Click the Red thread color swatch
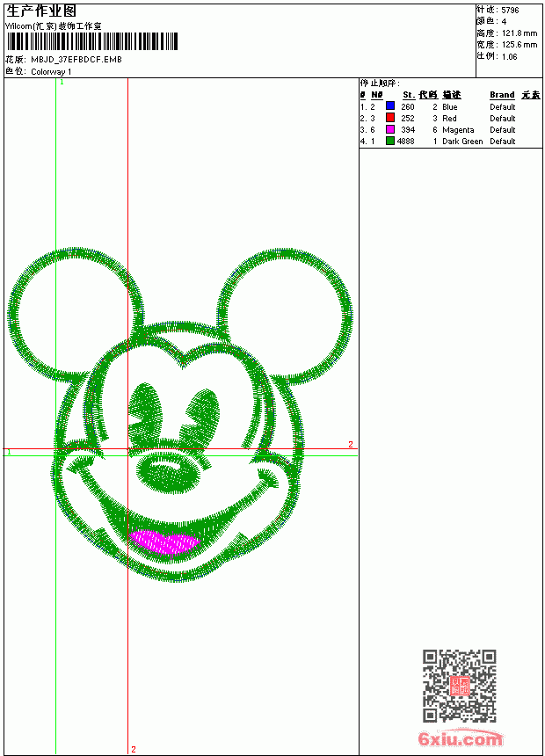 390,118
